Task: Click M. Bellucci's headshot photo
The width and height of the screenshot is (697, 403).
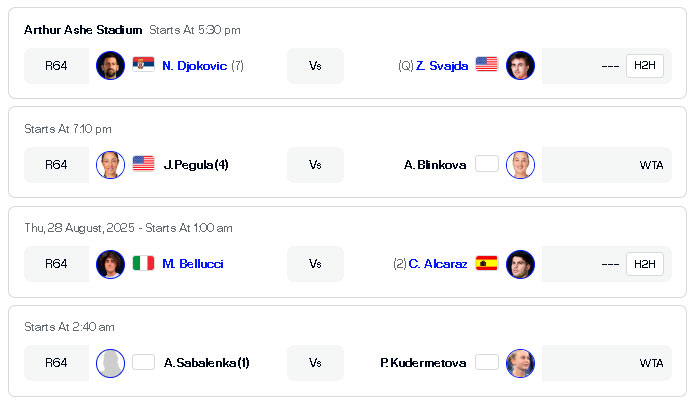Action: coord(110,264)
